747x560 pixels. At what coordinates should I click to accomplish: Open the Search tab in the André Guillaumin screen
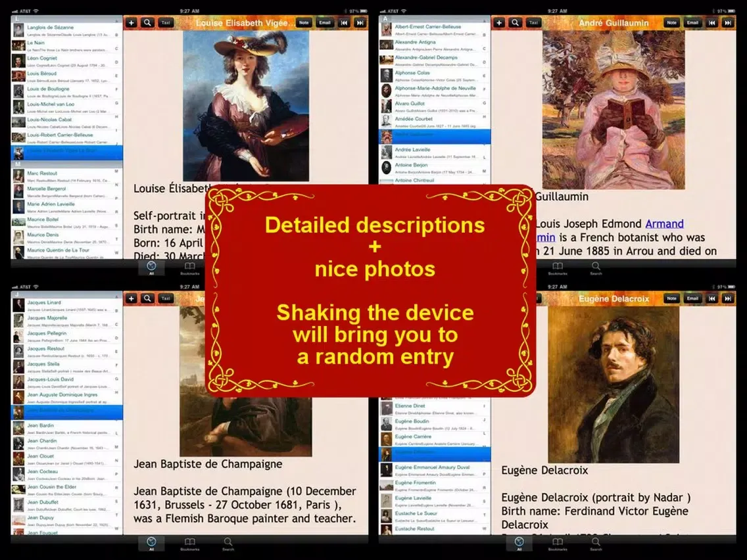596,268
